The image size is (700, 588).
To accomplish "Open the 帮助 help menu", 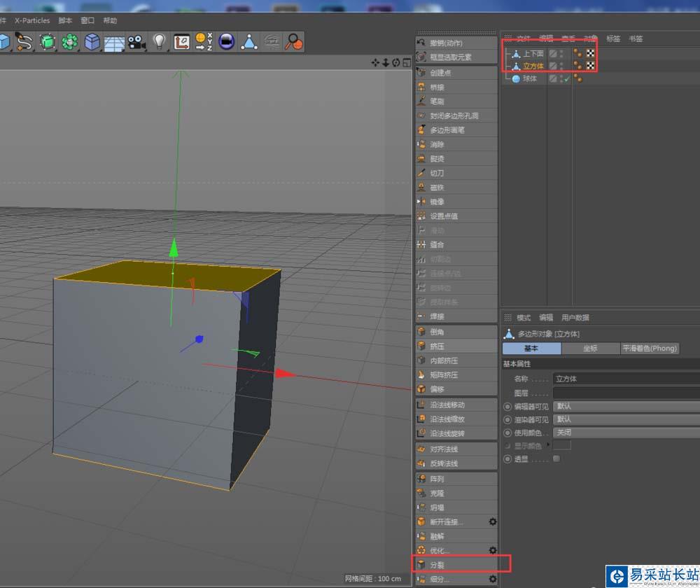I will pyautogui.click(x=110, y=20).
